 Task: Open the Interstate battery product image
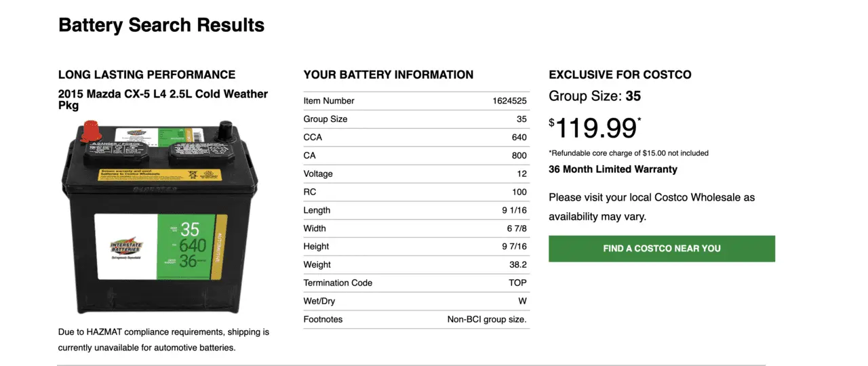pyautogui.click(x=161, y=216)
